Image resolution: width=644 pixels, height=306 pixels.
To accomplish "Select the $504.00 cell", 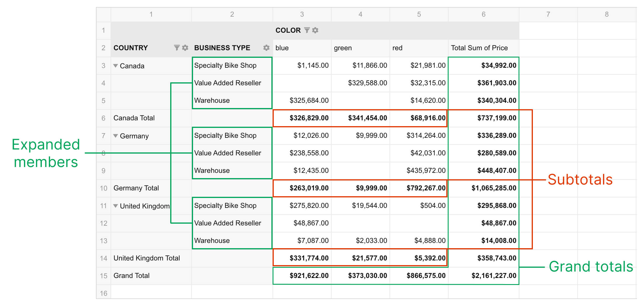I will (419, 206).
